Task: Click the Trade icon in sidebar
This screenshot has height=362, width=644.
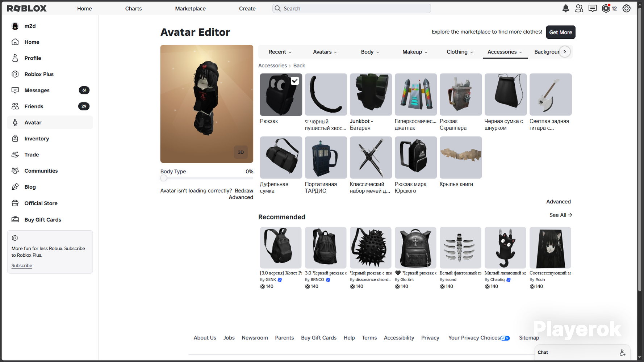Action: [15, 155]
